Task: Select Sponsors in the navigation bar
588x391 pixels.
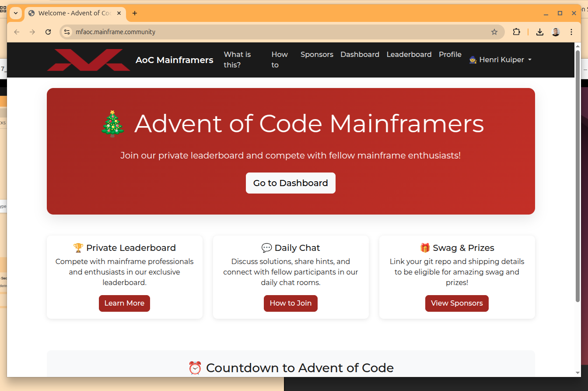Action: tap(317, 54)
